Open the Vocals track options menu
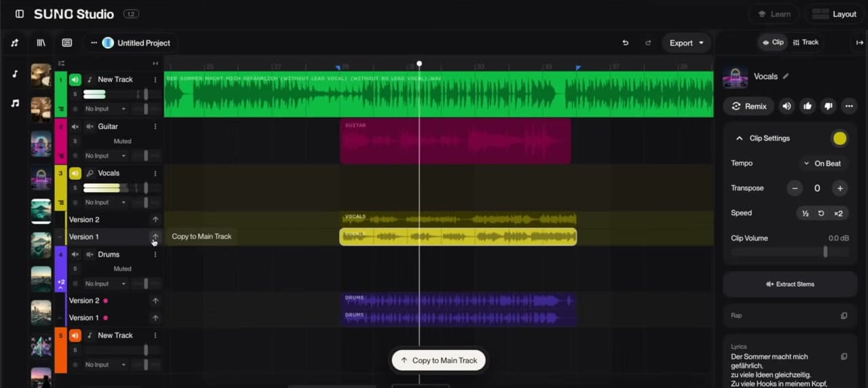The height and width of the screenshot is (388, 868). click(x=155, y=173)
